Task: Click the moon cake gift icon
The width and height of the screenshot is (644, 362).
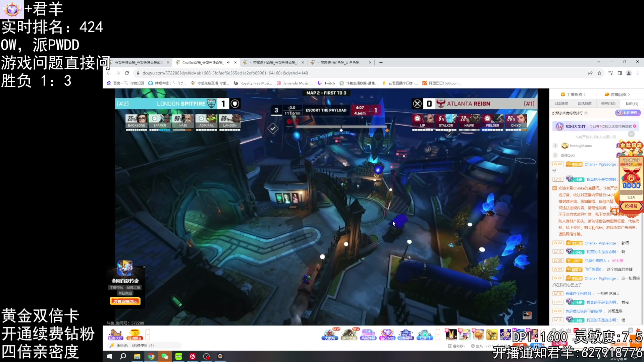Action: pyautogui.click(x=478, y=334)
